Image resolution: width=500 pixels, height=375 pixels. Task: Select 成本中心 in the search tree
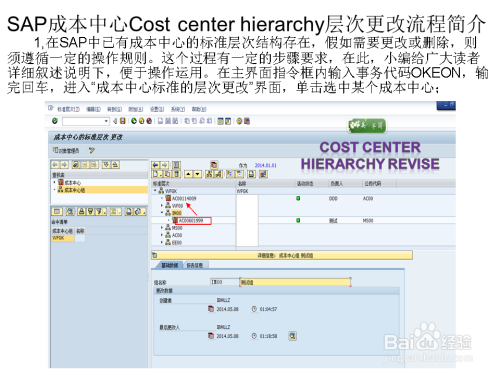coord(73,183)
